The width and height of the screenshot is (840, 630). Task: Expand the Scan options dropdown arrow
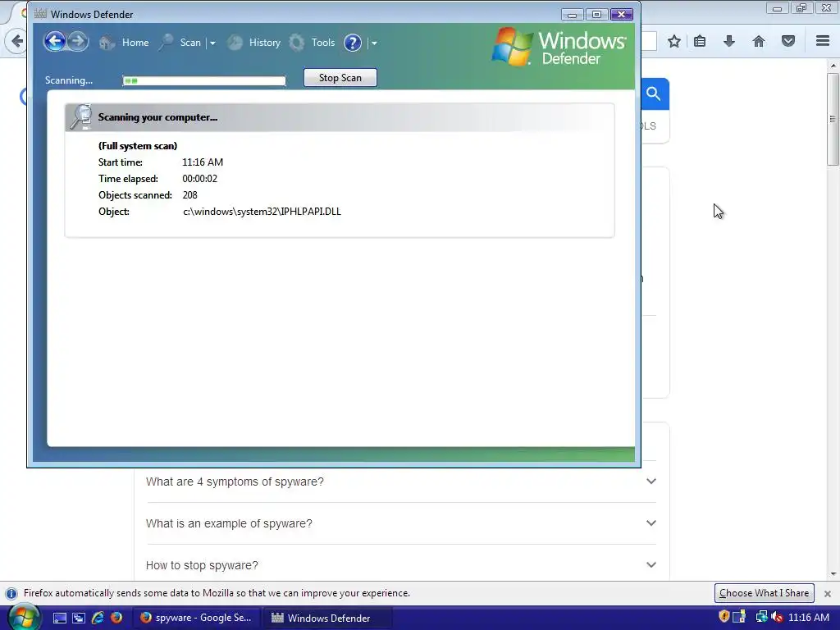tap(212, 43)
